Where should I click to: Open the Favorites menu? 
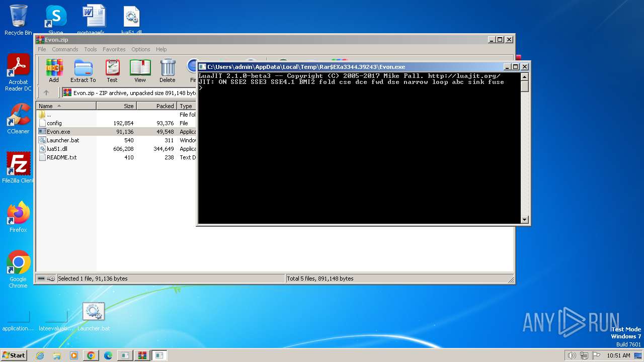point(114,49)
